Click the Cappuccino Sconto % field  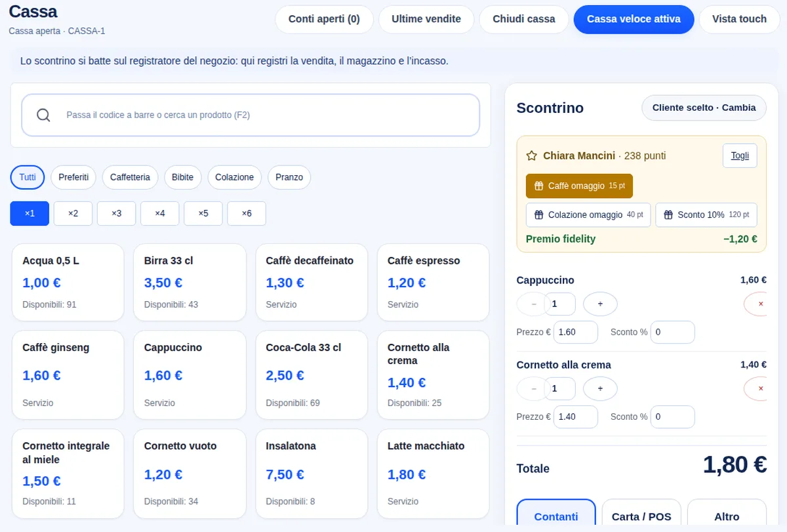click(672, 333)
